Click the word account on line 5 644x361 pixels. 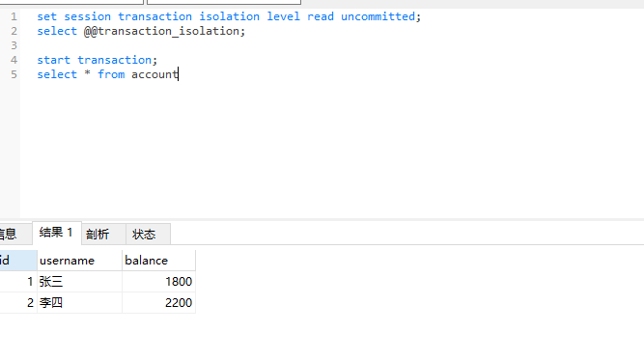point(154,74)
